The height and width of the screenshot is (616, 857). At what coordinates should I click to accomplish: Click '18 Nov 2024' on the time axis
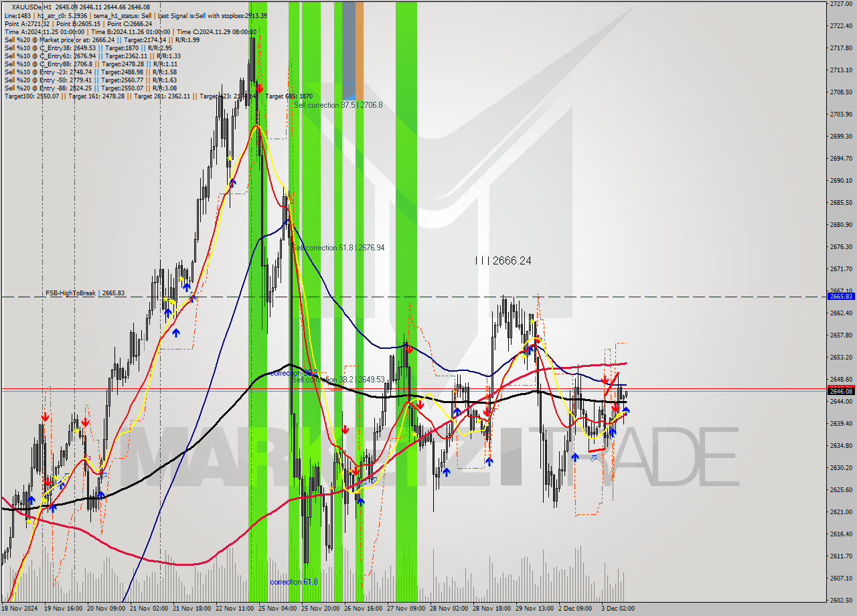click(x=19, y=609)
